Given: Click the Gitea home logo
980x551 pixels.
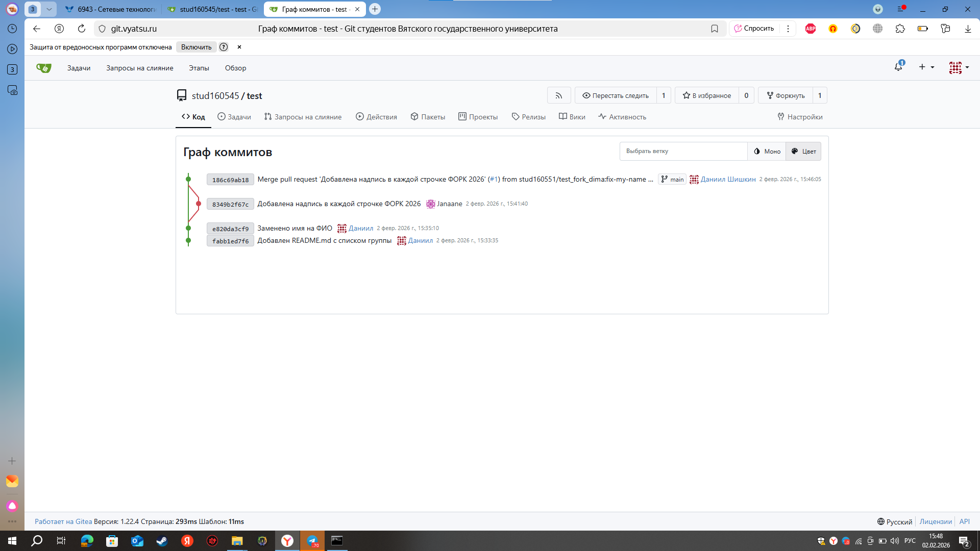Looking at the screenshot, I should coord(44,68).
